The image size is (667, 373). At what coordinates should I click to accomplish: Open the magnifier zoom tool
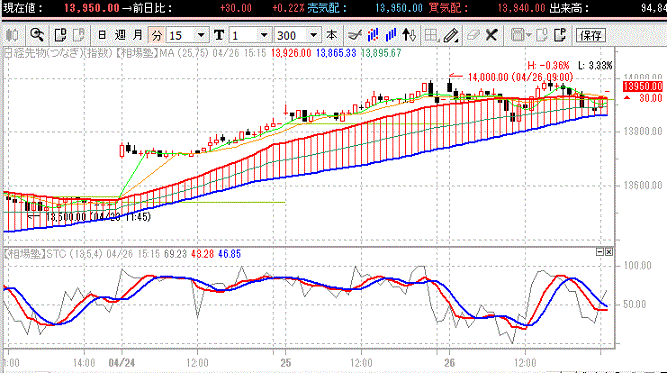coord(37,35)
